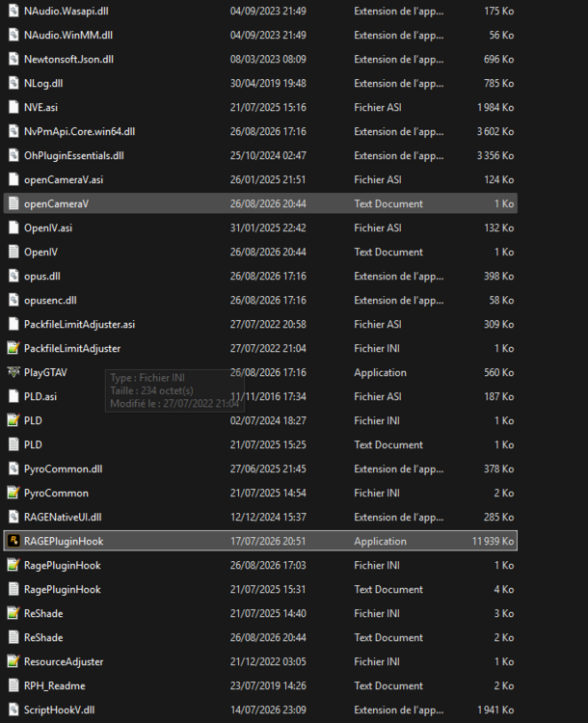Viewport: 588px width, 723px height.
Task: Select the file name NAudio.WinMM.dll
Action: click(x=68, y=35)
